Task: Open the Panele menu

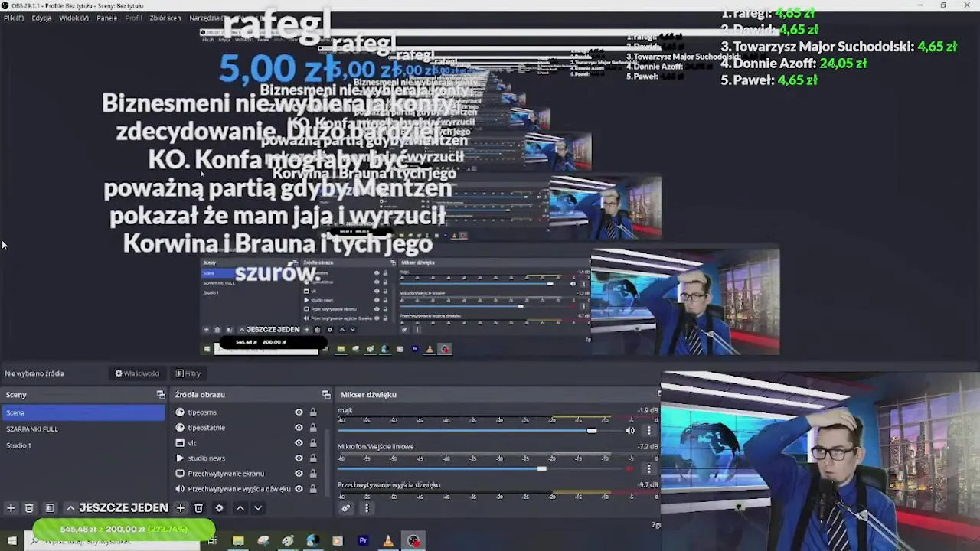Action: pos(106,18)
